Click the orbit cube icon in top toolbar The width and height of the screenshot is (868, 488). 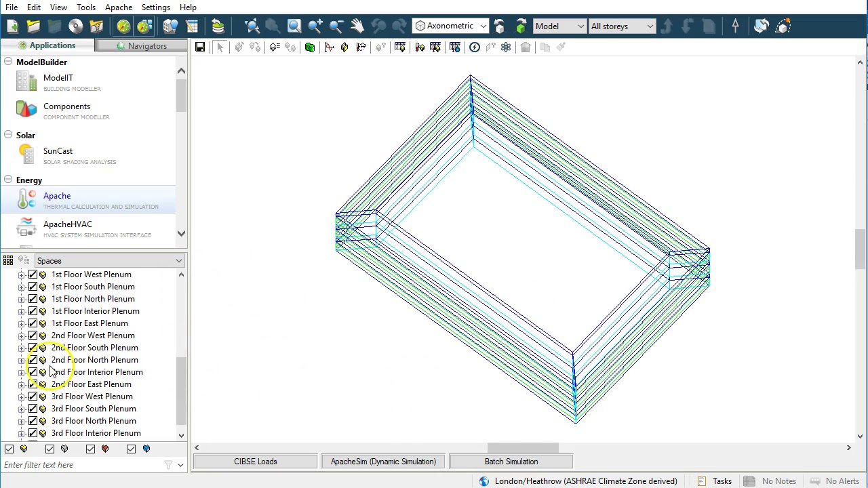[783, 26]
